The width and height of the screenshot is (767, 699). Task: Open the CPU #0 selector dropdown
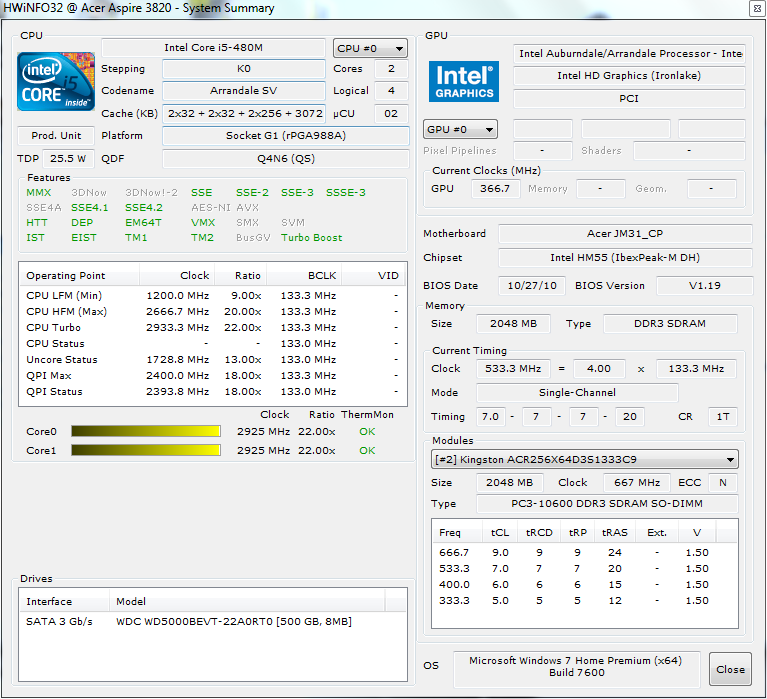click(370, 48)
